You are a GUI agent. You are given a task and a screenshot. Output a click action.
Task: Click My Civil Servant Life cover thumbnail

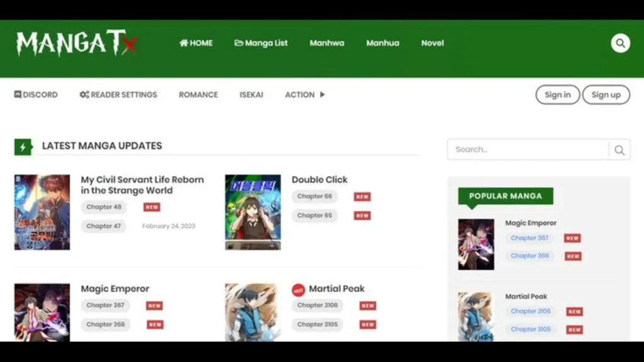click(x=42, y=212)
